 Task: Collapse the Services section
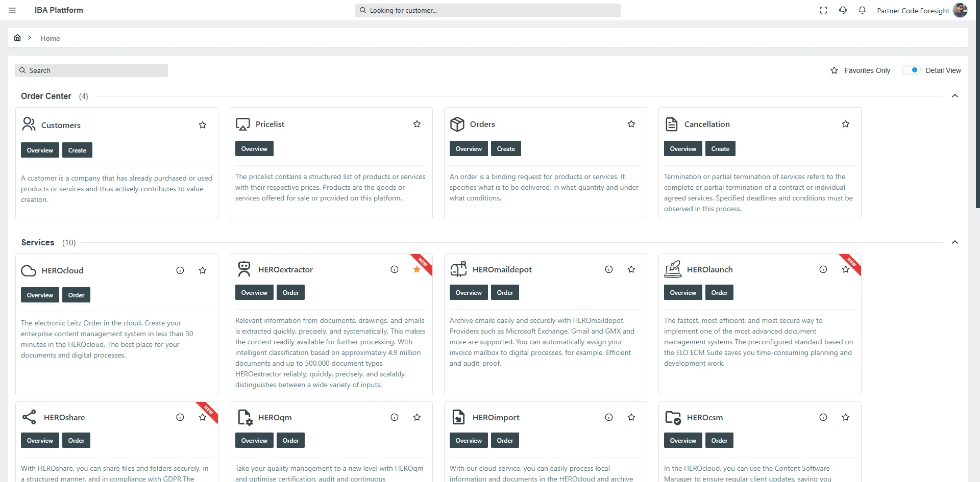click(955, 242)
